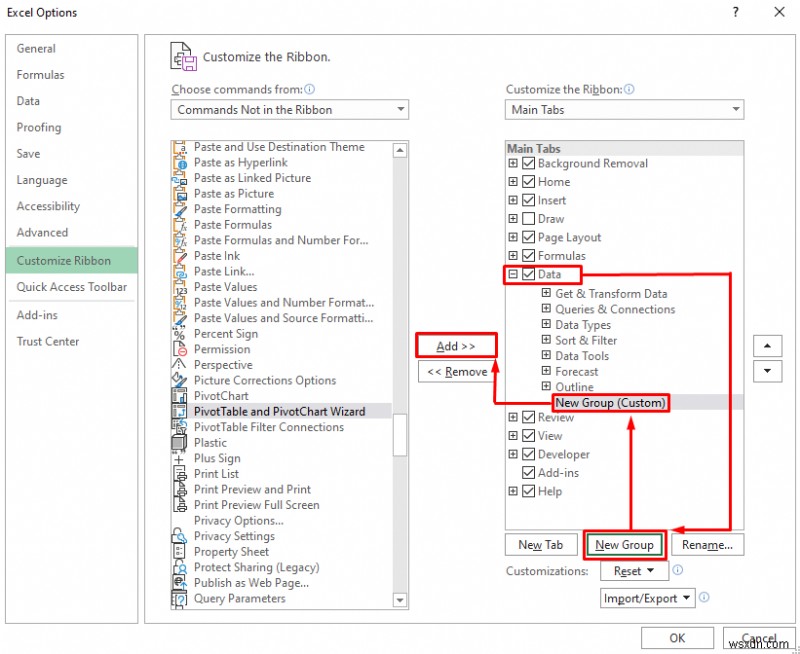Click the Publish as Web Page icon
Screen dimensions: 800x654
[180, 583]
